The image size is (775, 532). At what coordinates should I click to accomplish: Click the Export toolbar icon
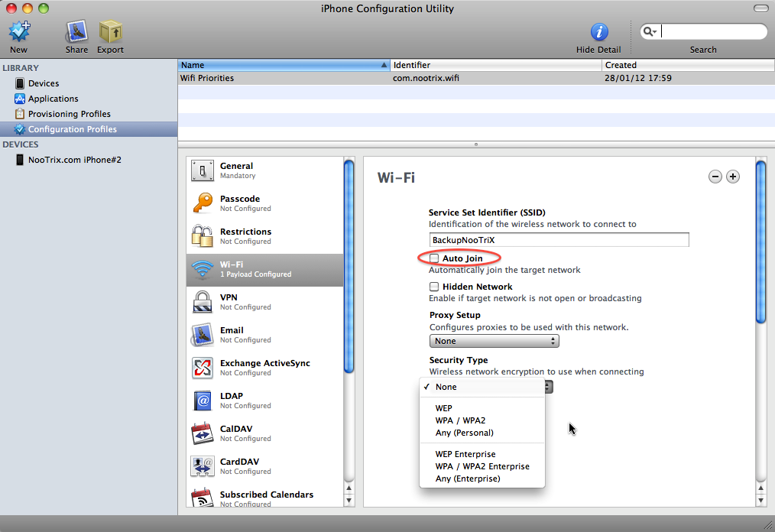(110, 31)
